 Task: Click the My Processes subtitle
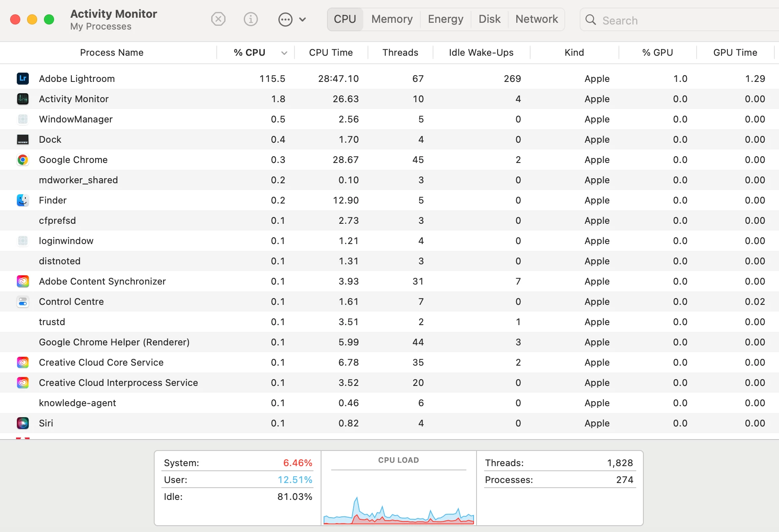click(x=101, y=26)
